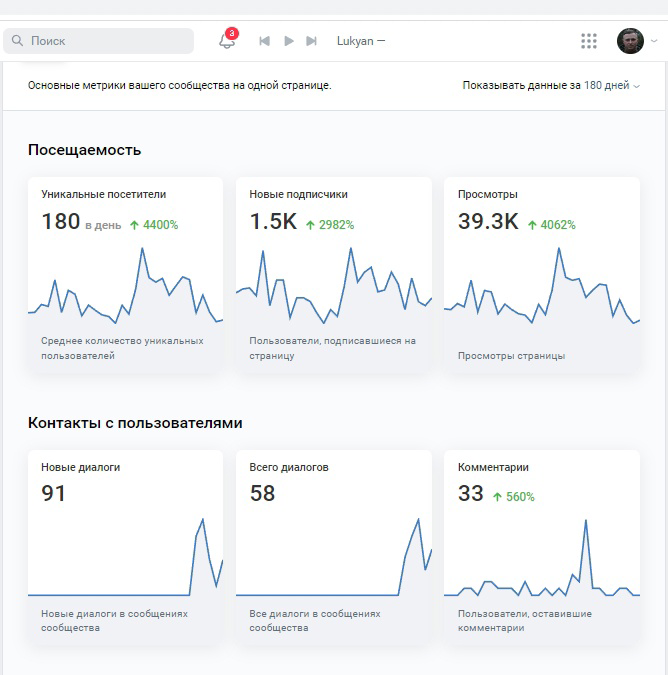The height and width of the screenshot is (675, 668).
Task: Focus the Поиск search field
Action: pos(99,41)
